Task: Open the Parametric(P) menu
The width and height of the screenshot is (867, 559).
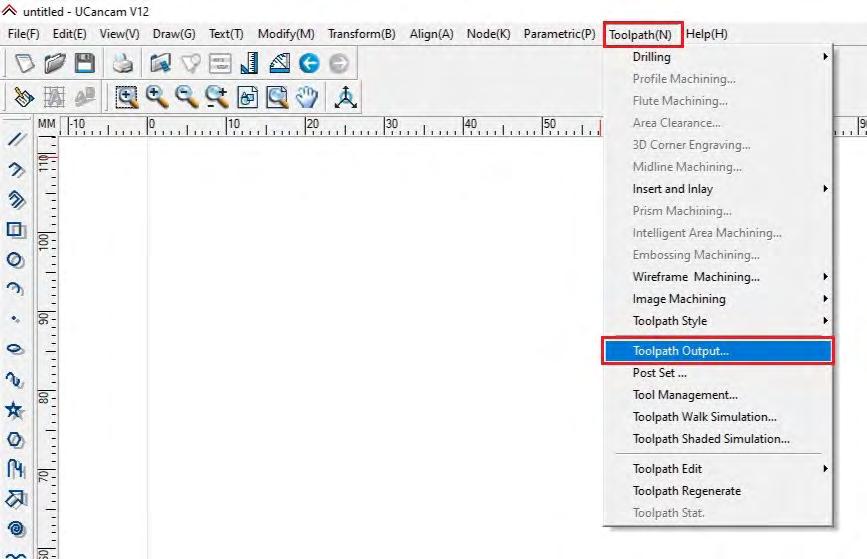Action: (560, 34)
